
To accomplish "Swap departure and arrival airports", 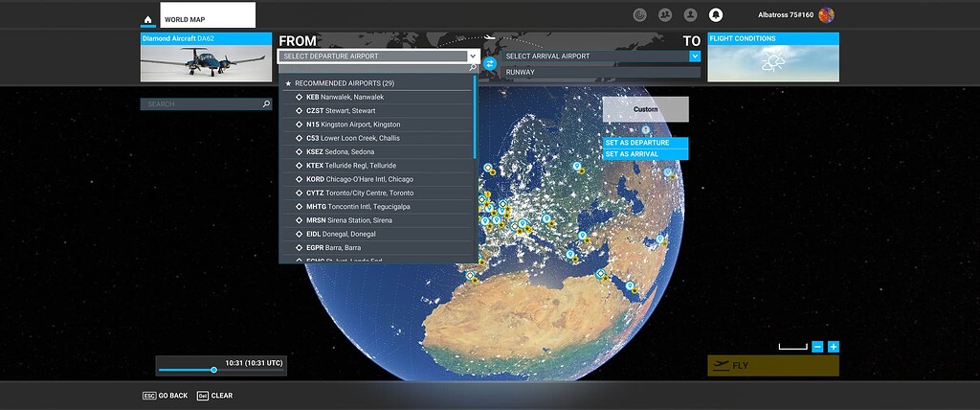I will (x=490, y=63).
